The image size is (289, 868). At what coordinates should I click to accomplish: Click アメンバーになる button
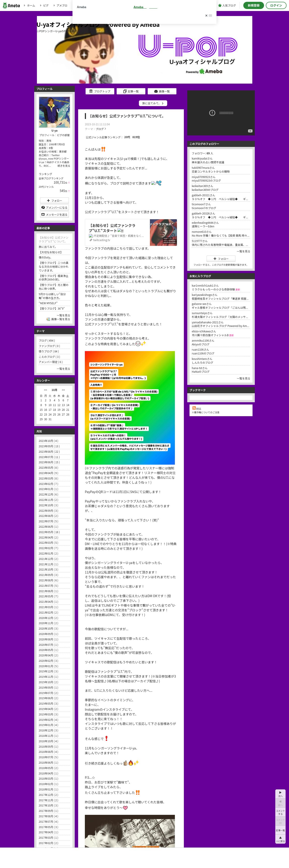click(x=54, y=208)
